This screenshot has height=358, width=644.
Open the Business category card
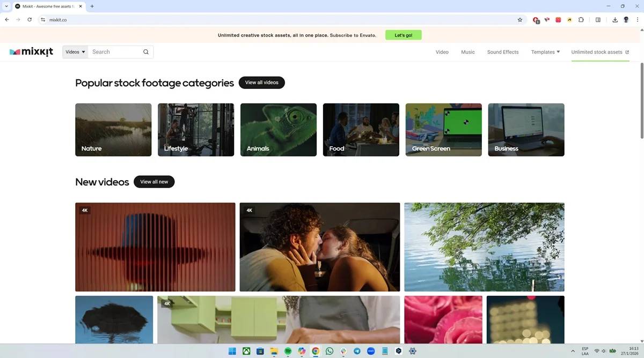(526, 130)
